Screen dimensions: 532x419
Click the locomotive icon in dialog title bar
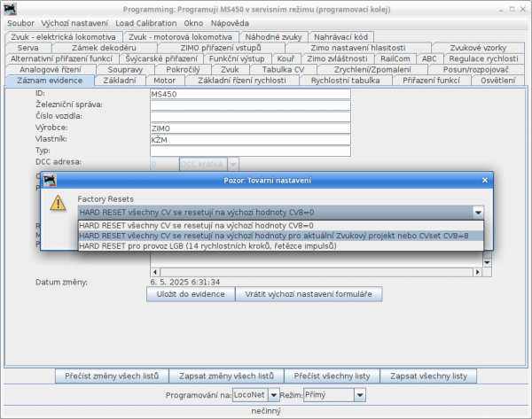(51, 179)
